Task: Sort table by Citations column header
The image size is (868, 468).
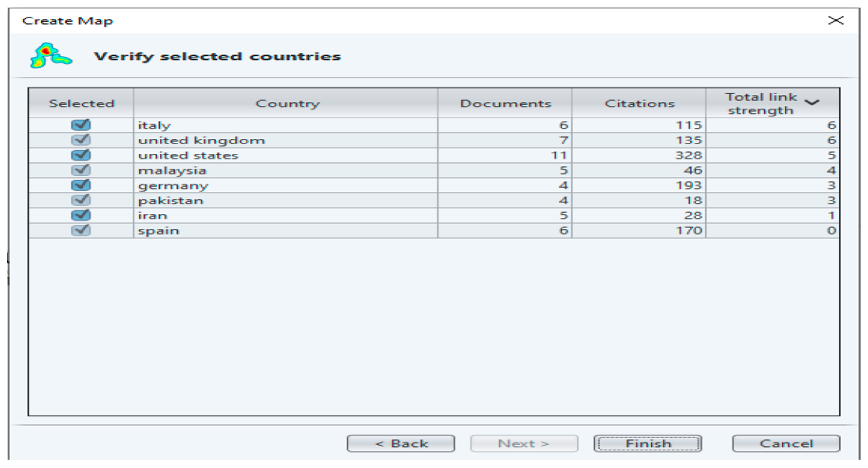Action: [x=639, y=103]
